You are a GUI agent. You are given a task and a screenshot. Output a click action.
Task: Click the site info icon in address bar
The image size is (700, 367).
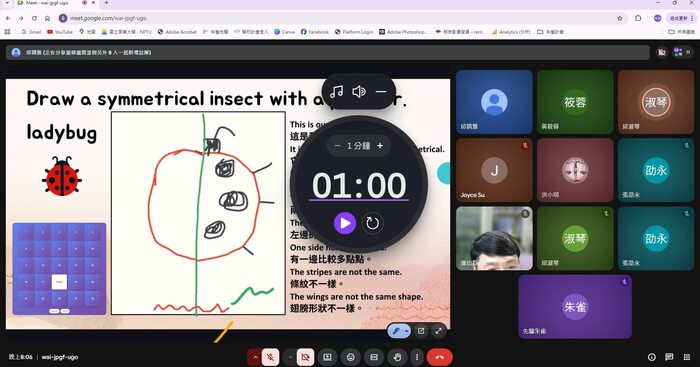tap(63, 18)
